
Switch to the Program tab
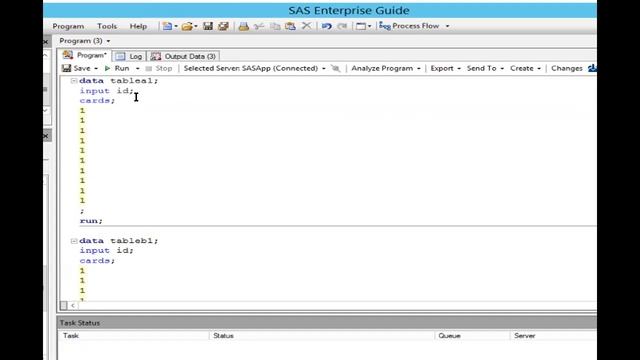point(85,55)
